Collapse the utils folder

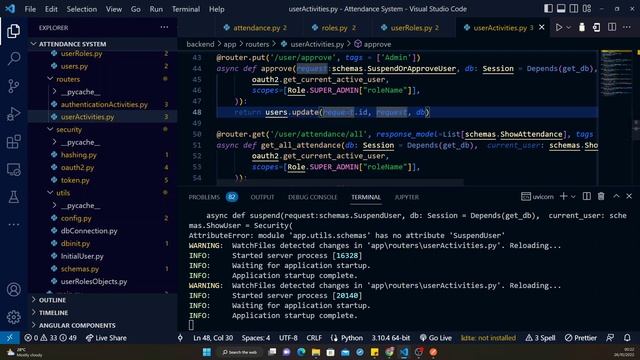[x=102, y=193]
